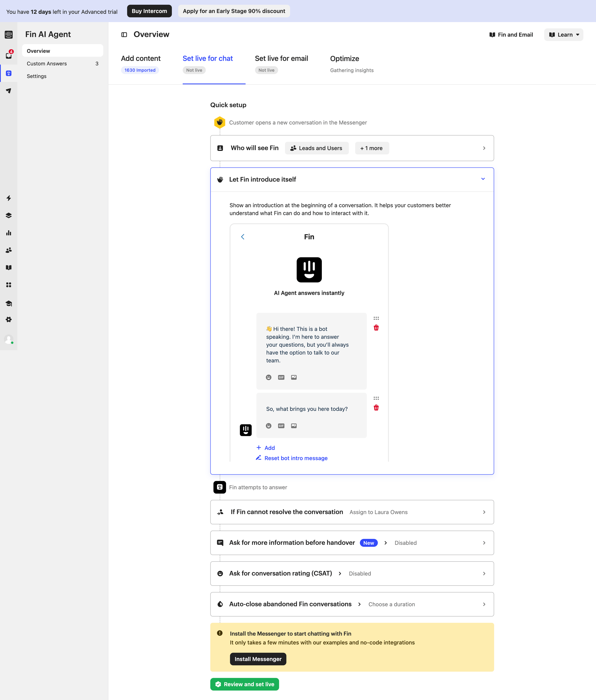The image size is (596, 700).
Task: Click the '+ 1 more' audience chip
Action: (372, 148)
